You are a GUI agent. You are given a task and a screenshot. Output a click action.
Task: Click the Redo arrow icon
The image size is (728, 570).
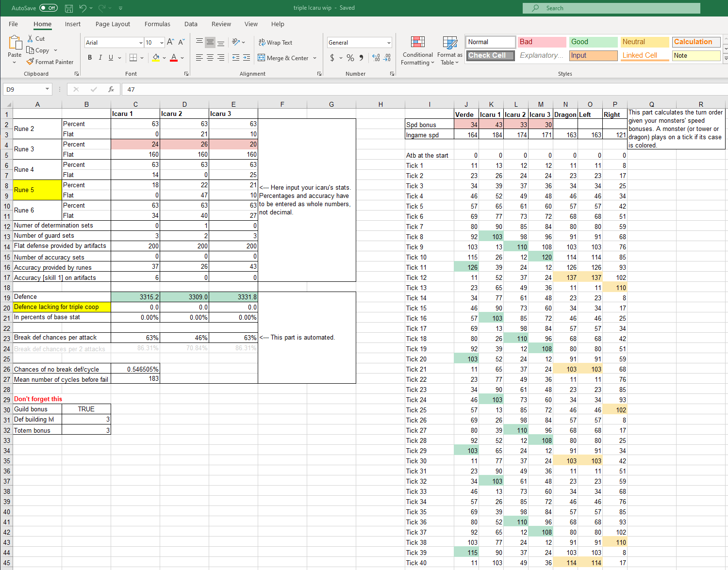click(x=102, y=8)
